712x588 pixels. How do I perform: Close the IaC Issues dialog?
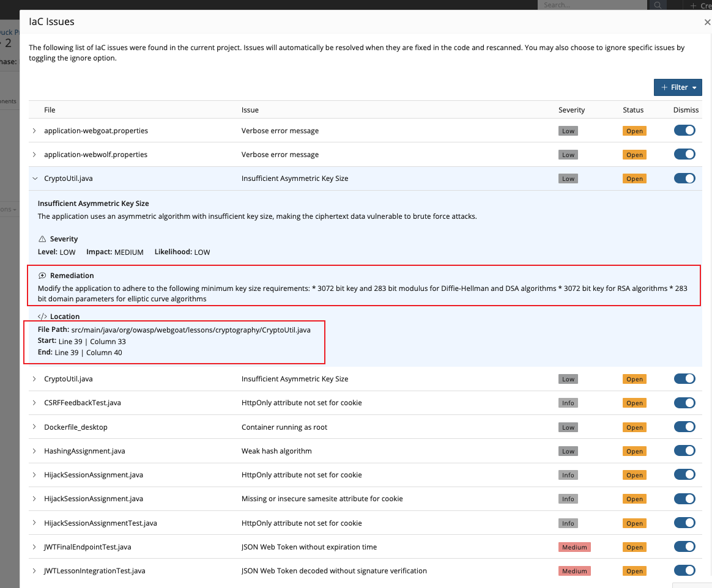[x=707, y=22]
